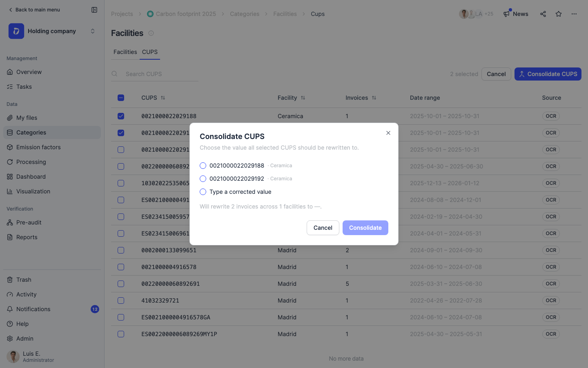Viewport: 588px width, 368px height.
Task: Switch to the CUPS tab
Action: pos(150,52)
